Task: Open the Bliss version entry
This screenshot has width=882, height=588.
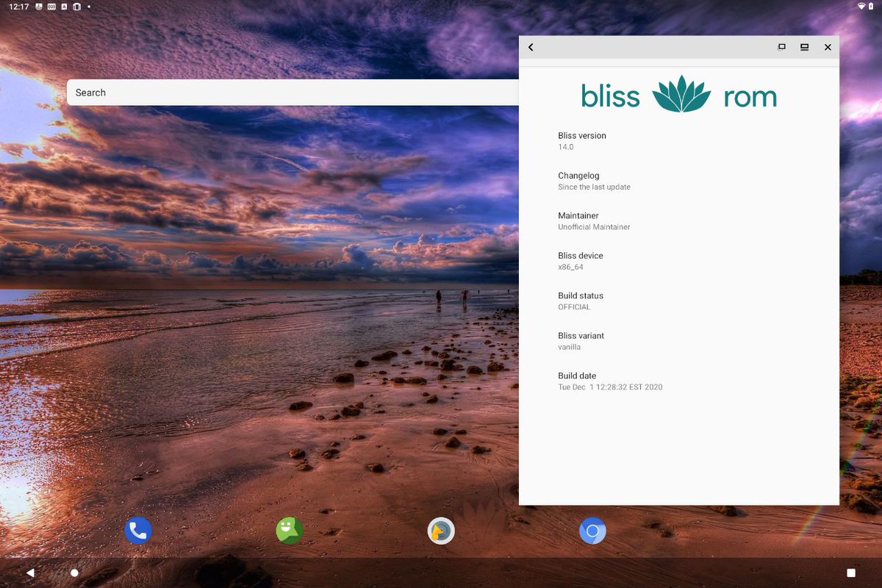Action: point(679,141)
